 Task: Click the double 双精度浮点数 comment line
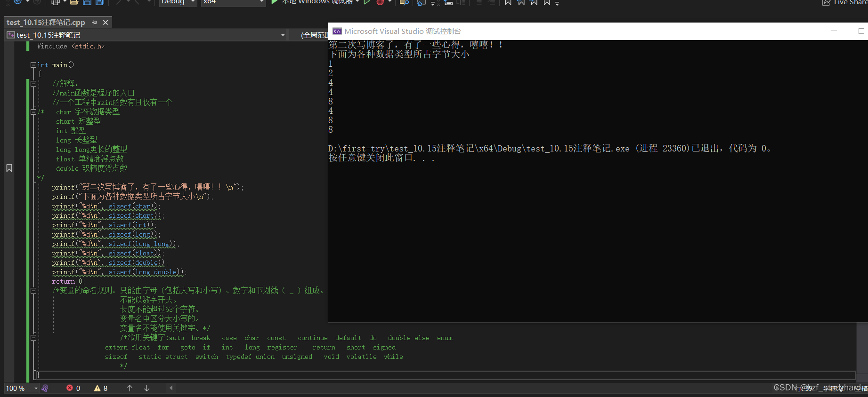92,168
